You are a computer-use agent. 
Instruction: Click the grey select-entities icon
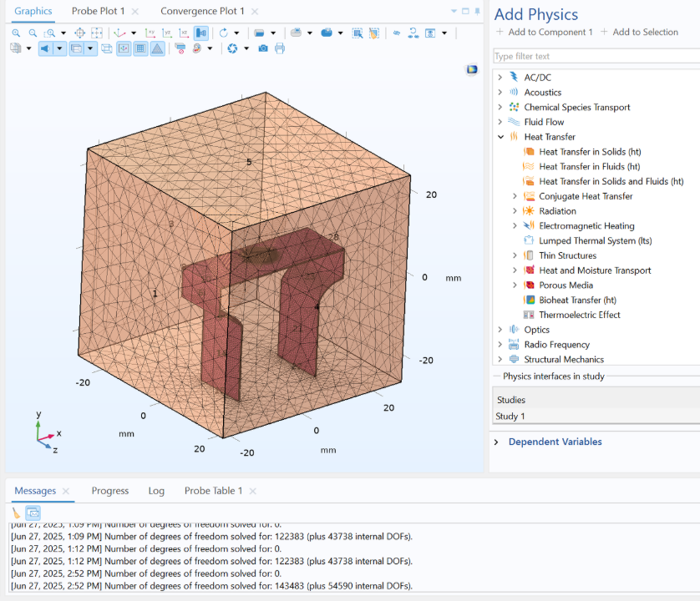(x=296, y=33)
